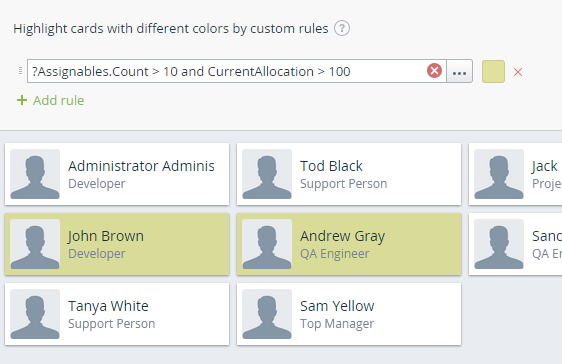Open the Tod Black name link
The width and height of the screenshot is (562, 364).
point(331,166)
